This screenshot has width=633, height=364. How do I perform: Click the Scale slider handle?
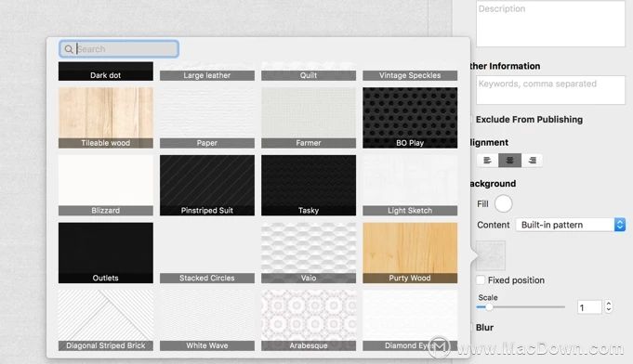(x=489, y=307)
